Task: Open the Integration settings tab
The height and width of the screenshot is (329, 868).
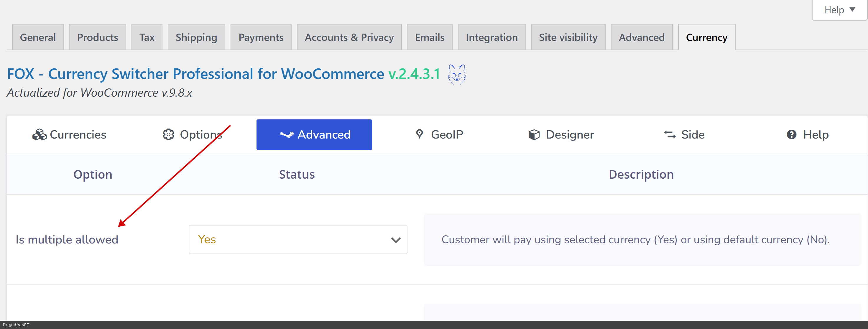Action: (491, 37)
